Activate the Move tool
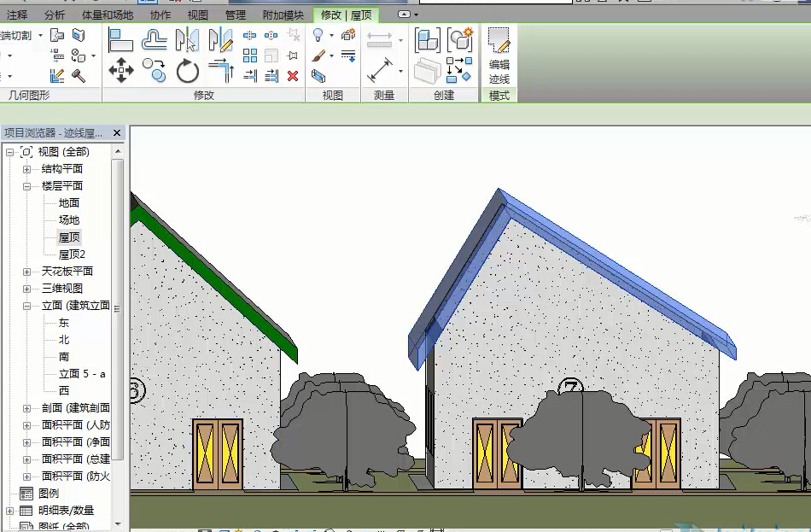 (x=121, y=70)
